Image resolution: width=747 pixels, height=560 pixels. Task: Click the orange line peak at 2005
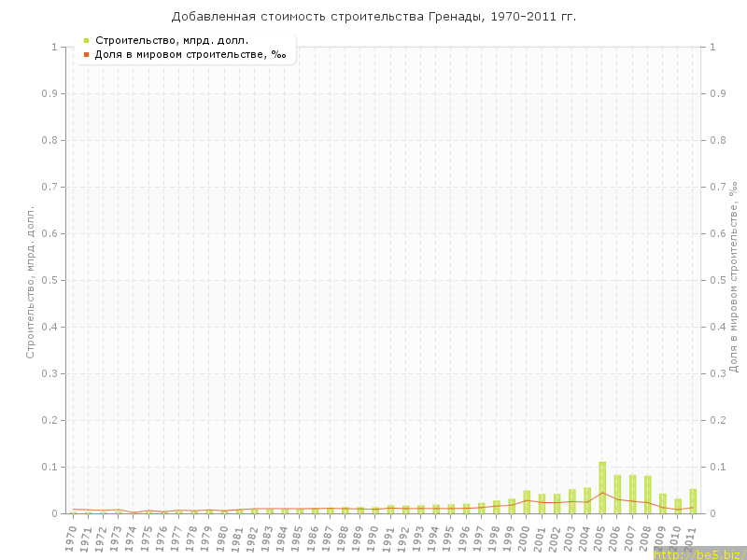coord(602,493)
